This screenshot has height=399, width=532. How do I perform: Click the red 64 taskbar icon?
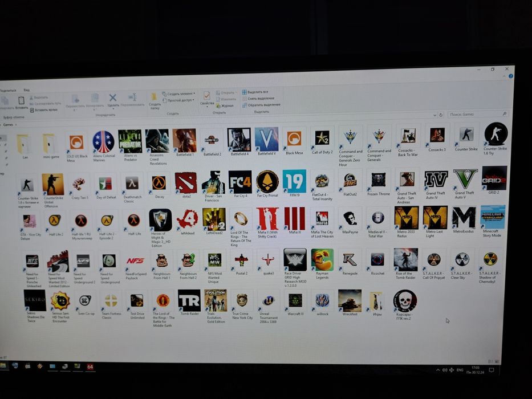90,367
